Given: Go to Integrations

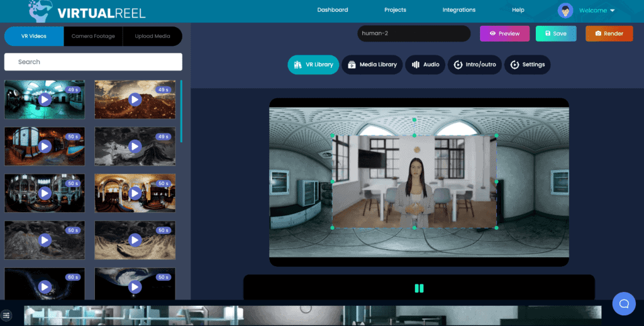Looking at the screenshot, I should [x=458, y=10].
